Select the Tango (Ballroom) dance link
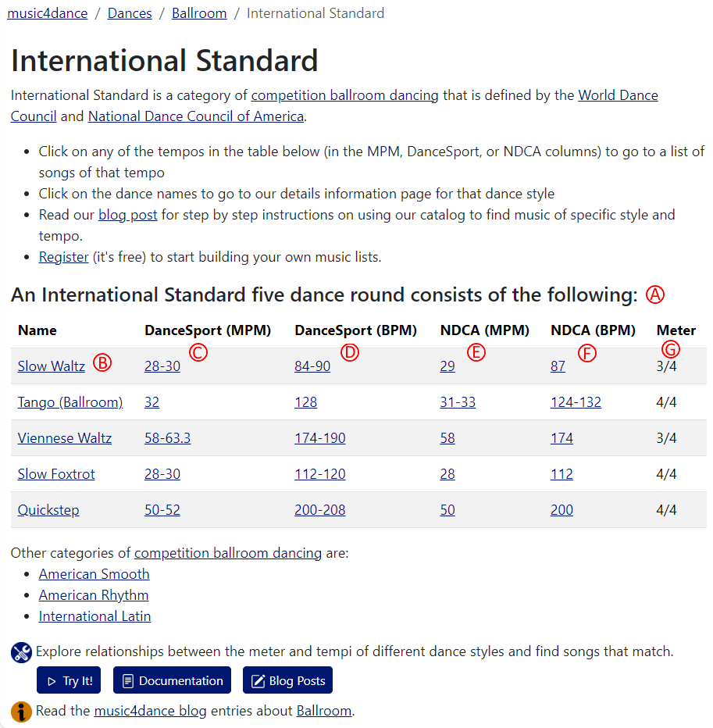The width and height of the screenshot is (713, 728). tap(70, 401)
